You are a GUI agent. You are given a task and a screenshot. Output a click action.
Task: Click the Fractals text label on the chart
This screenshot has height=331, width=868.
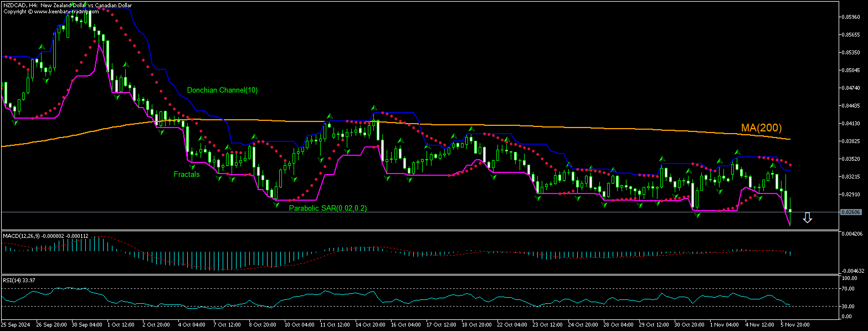(x=187, y=175)
